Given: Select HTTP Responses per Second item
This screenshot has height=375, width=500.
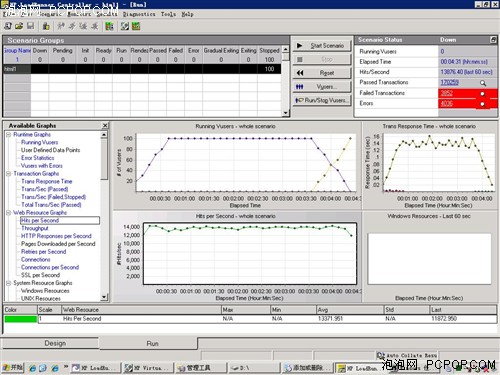Looking at the screenshot, I should [56, 236].
